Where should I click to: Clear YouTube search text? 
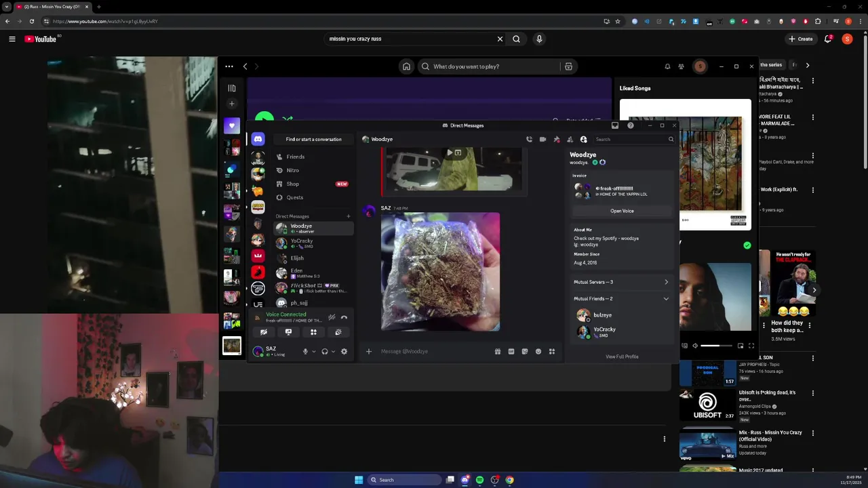[500, 39]
